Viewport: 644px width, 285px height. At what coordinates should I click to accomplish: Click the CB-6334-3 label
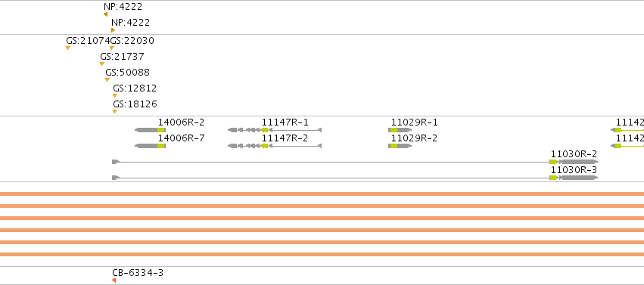click(x=138, y=273)
